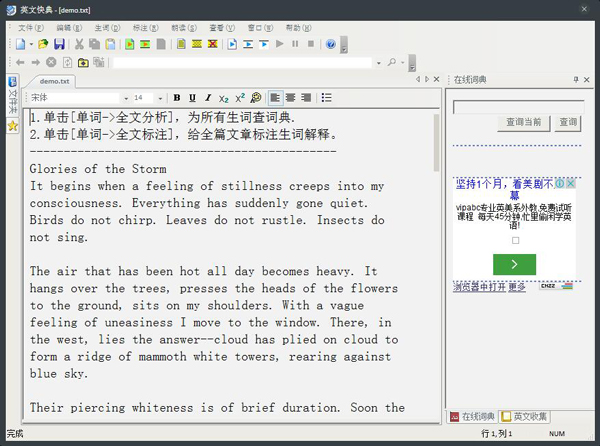Toggle subscript formatting
Image resolution: width=600 pixels, height=446 pixels.
coord(223,98)
